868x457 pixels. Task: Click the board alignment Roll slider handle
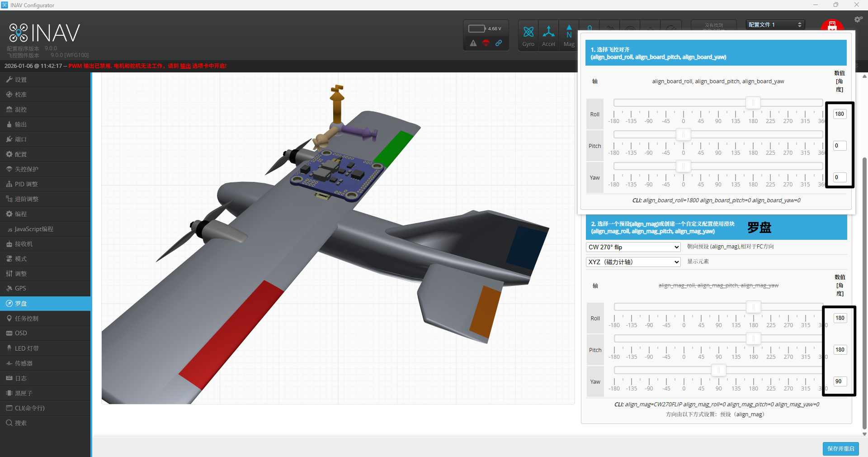click(753, 103)
